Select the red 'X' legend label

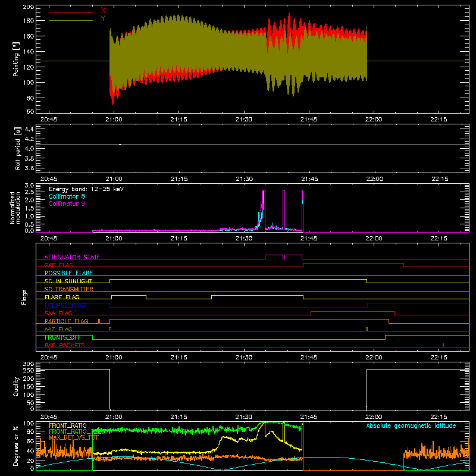tap(103, 11)
